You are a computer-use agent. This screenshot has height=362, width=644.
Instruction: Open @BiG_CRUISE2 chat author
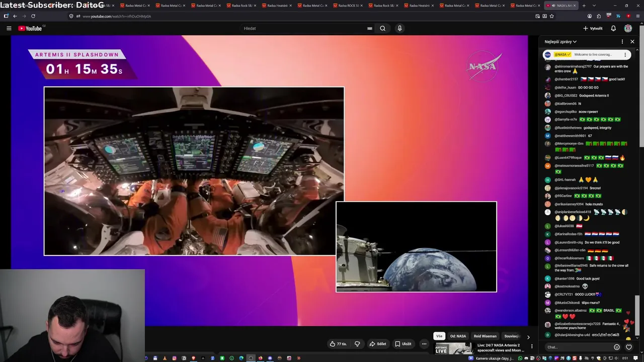click(566, 96)
